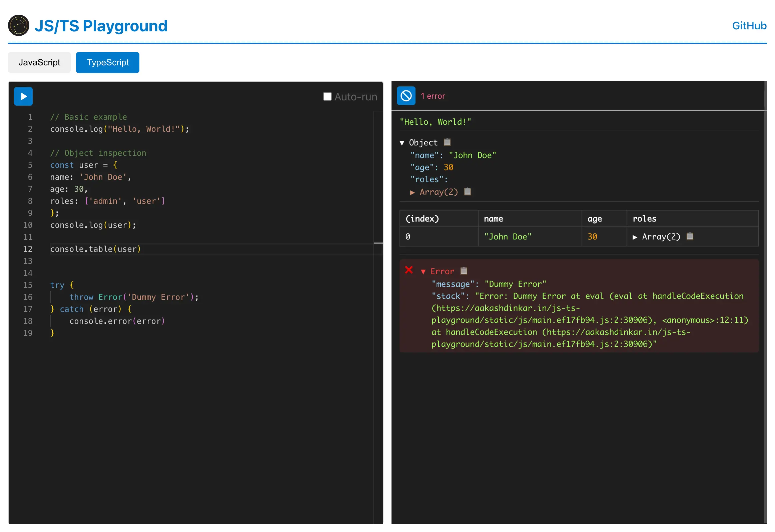Click line 12 console.table(user) in editor

coord(96,249)
